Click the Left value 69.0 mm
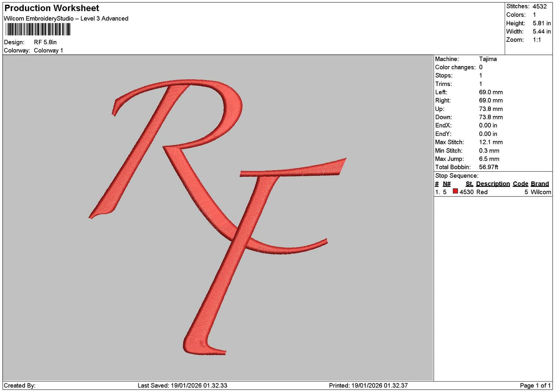The image size is (555, 392). click(x=491, y=92)
